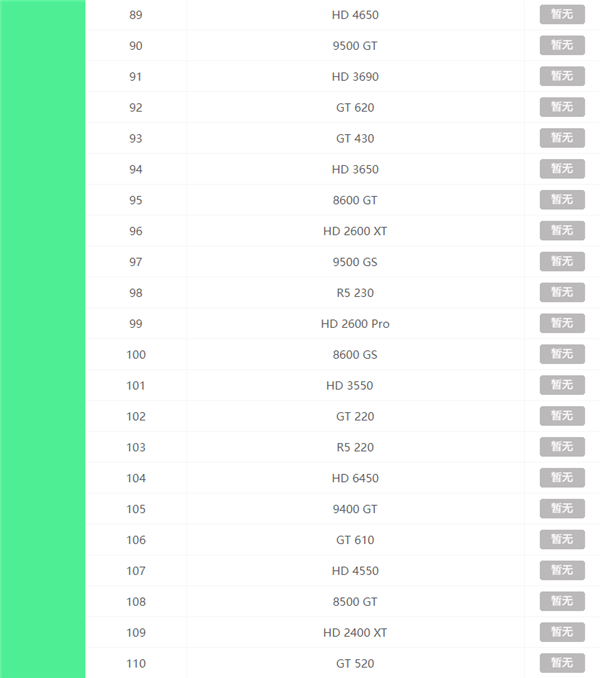Click the 暂无 button for HD 6450
600x678 pixels.
[562, 478]
